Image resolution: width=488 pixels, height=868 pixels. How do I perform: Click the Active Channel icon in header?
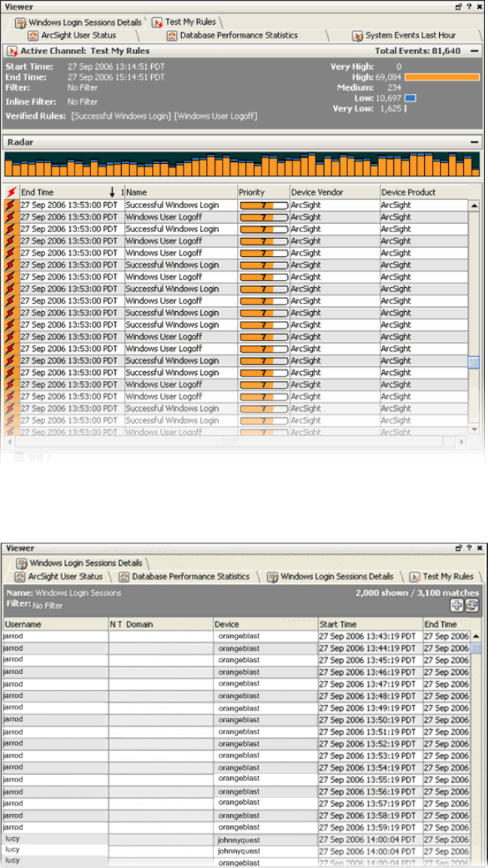point(11,52)
